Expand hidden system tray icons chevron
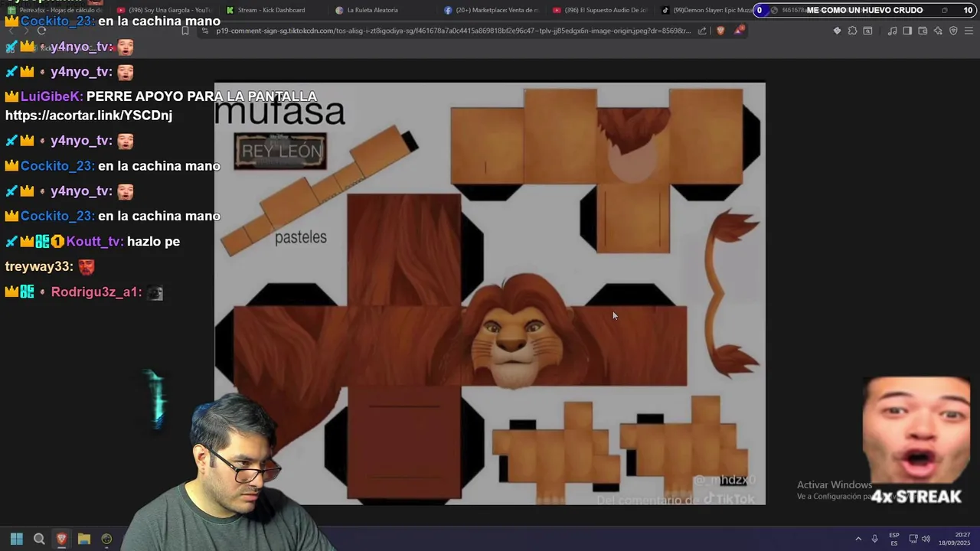 point(858,539)
